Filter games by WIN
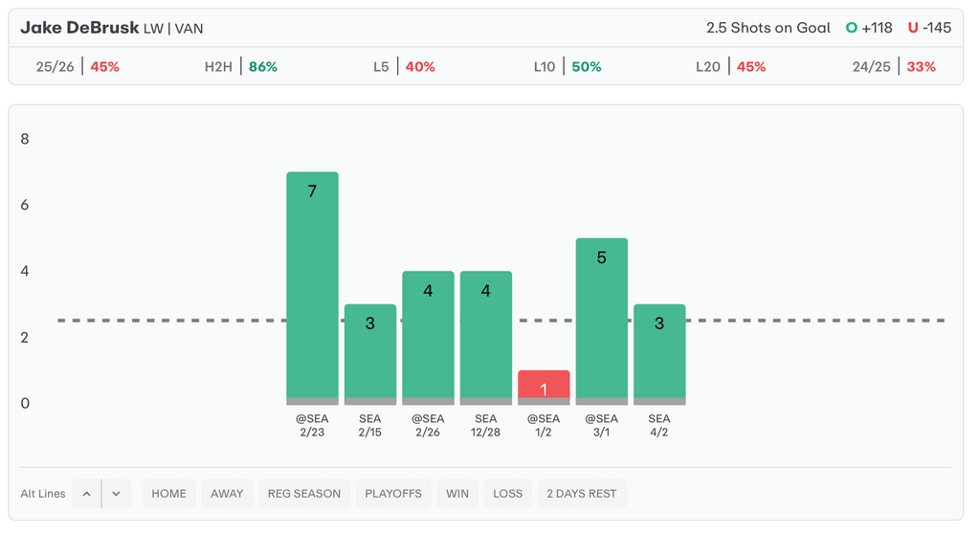The height and width of the screenshot is (535, 980). click(x=457, y=494)
